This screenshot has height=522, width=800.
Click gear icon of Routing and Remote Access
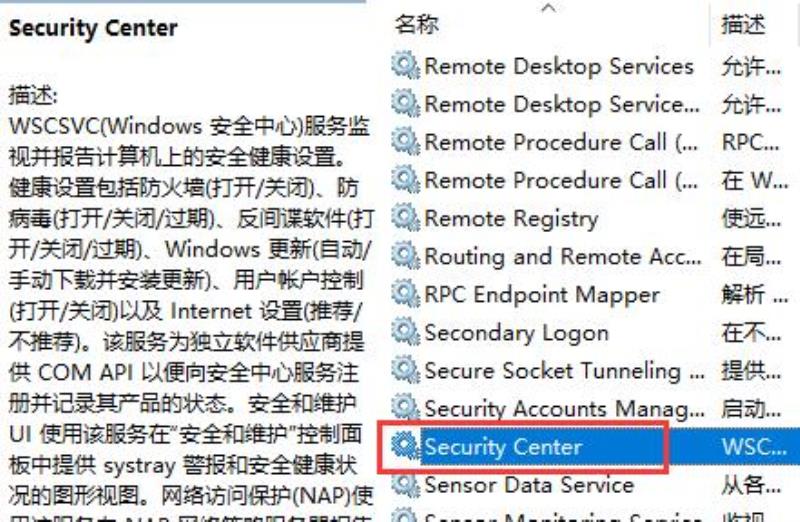coord(406,256)
